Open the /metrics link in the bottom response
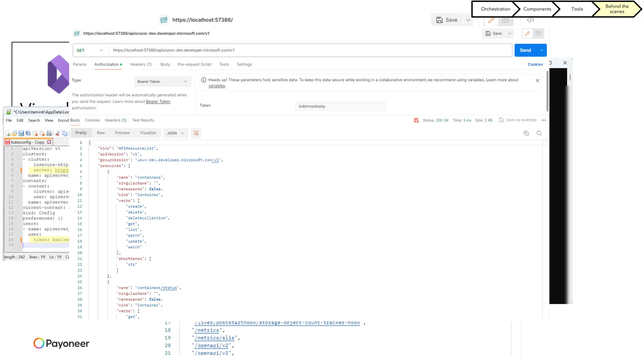Screen dimensions: 644x362 point(207,330)
